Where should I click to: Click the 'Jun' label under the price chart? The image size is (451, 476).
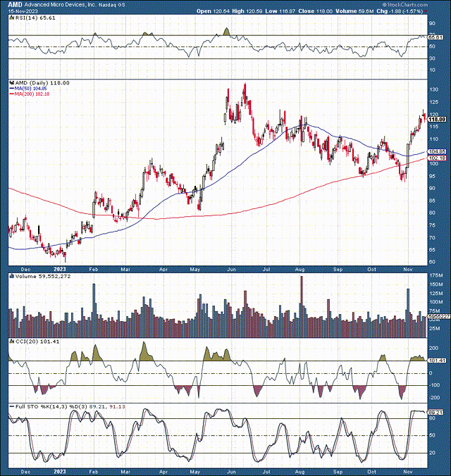tap(232, 270)
